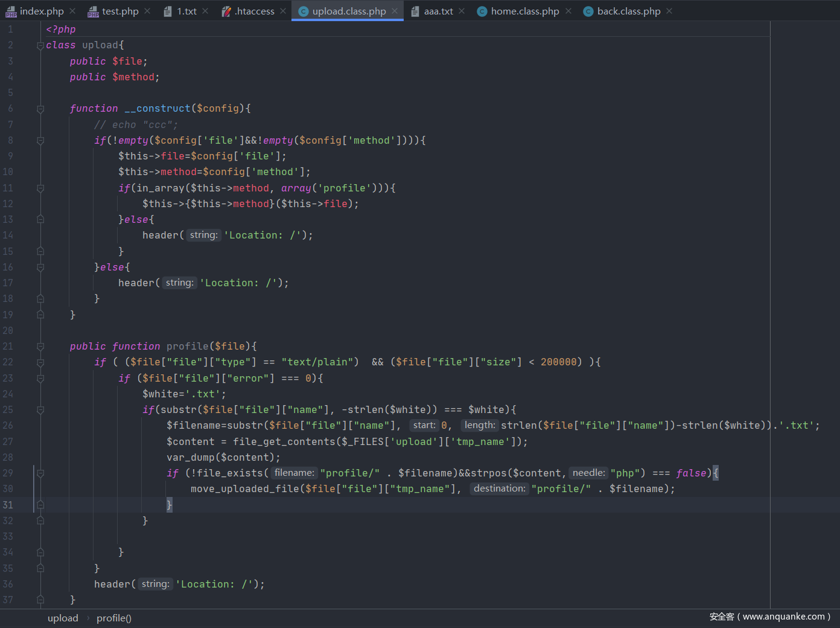840x628 pixels.
Task: Open the back.class.php tab
Action: [x=629, y=11]
